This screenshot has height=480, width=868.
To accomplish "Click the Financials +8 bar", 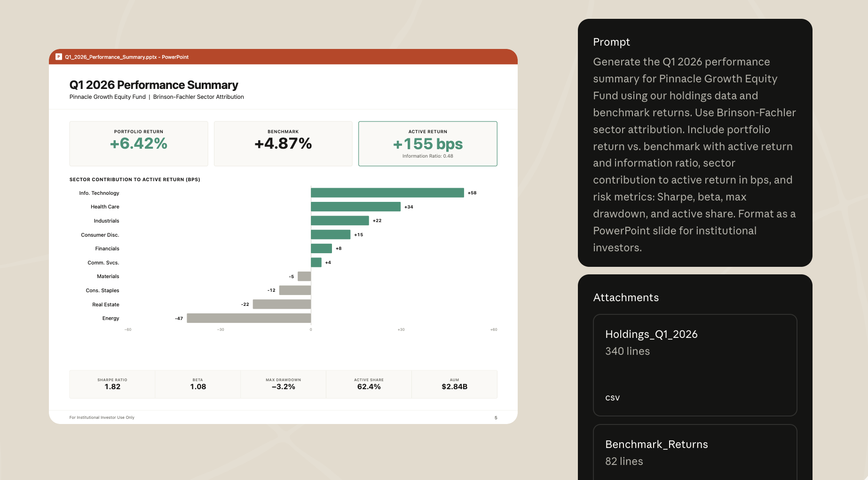I will (322, 248).
